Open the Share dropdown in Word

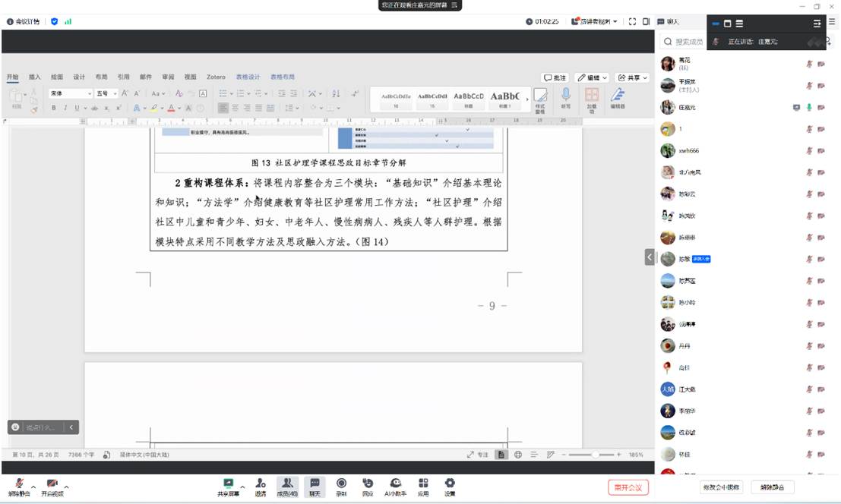(632, 77)
